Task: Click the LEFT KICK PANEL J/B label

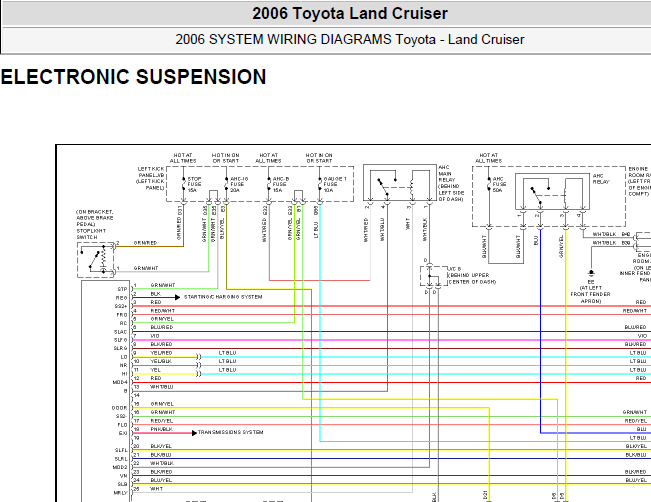Action: point(151,179)
